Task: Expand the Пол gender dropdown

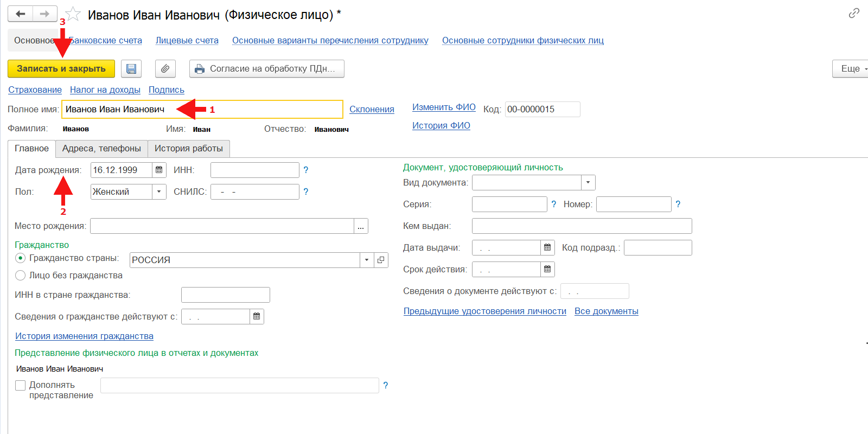Action: click(159, 192)
